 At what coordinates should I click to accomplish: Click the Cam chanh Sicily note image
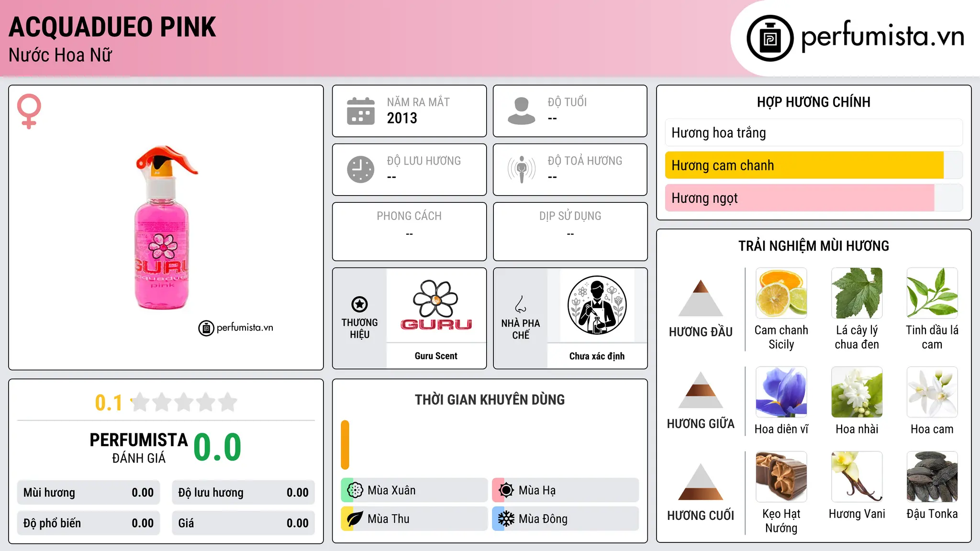tap(781, 293)
